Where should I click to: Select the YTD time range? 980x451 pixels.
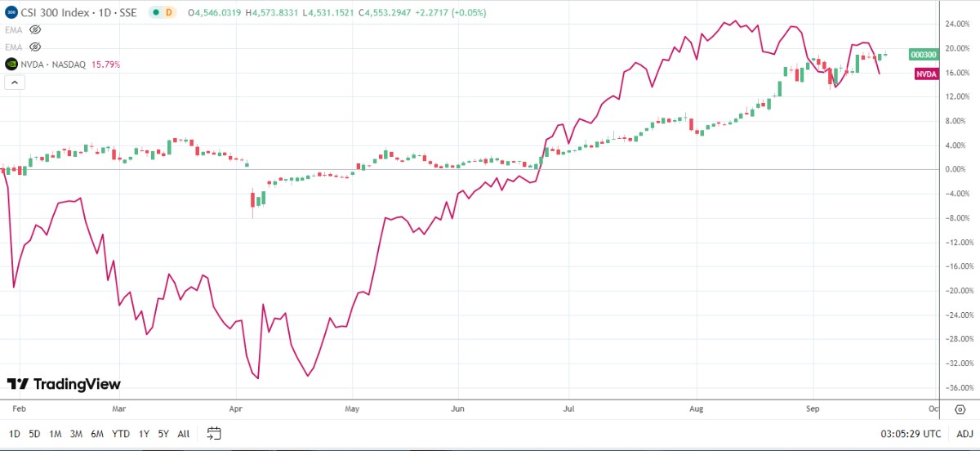tap(119, 434)
